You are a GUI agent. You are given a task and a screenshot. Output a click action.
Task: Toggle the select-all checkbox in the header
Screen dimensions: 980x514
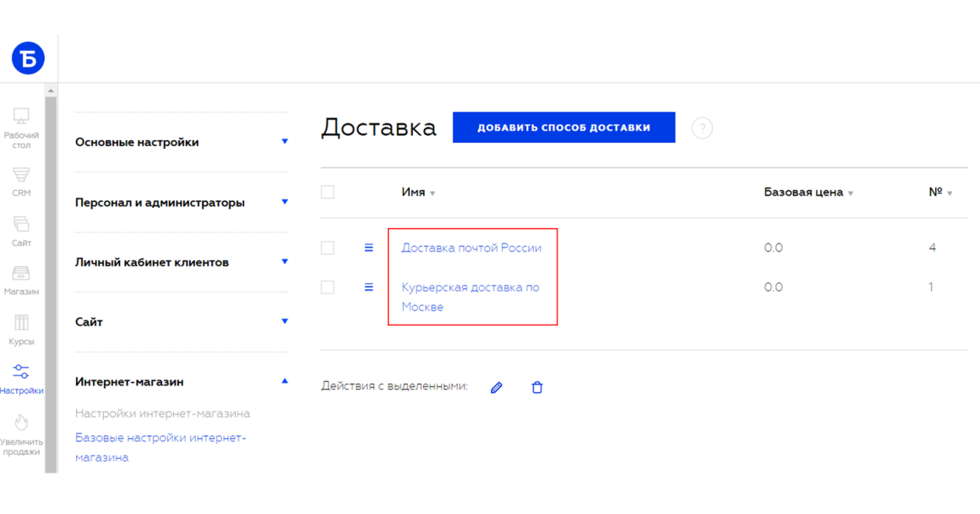328,192
